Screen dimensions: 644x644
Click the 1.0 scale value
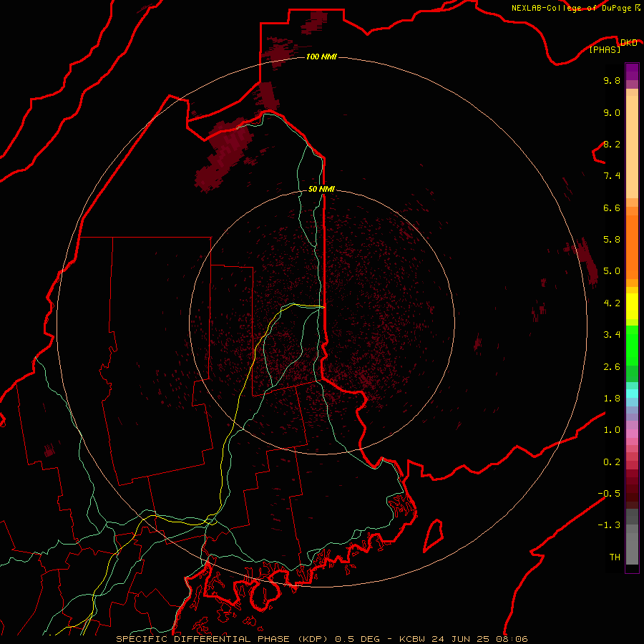coord(612,430)
